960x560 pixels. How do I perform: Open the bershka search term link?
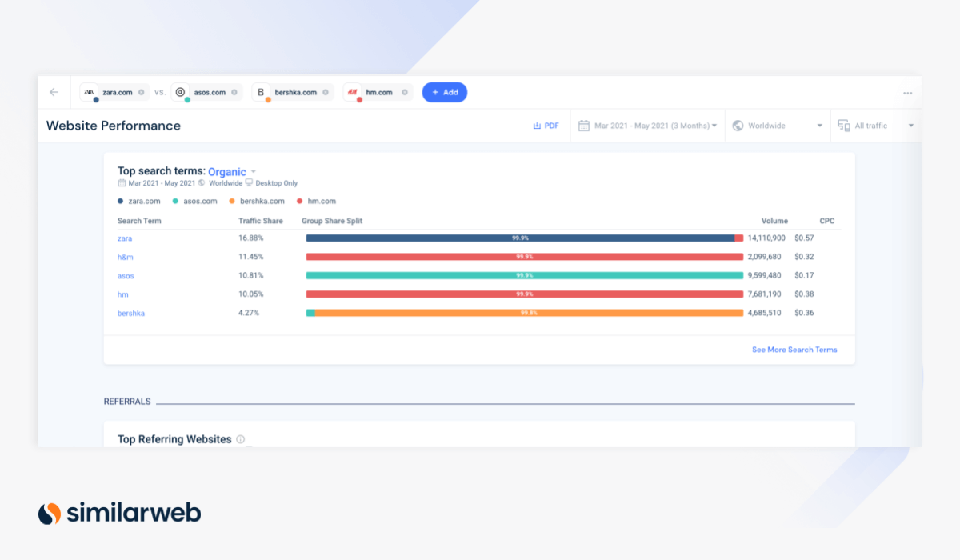coord(131,313)
